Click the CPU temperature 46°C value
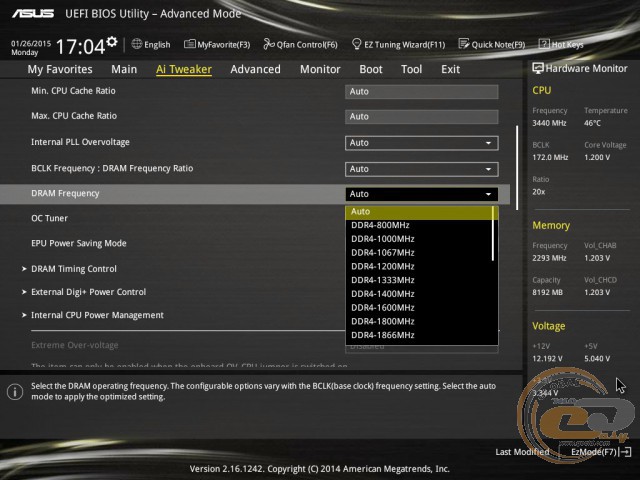 (x=592, y=123)
